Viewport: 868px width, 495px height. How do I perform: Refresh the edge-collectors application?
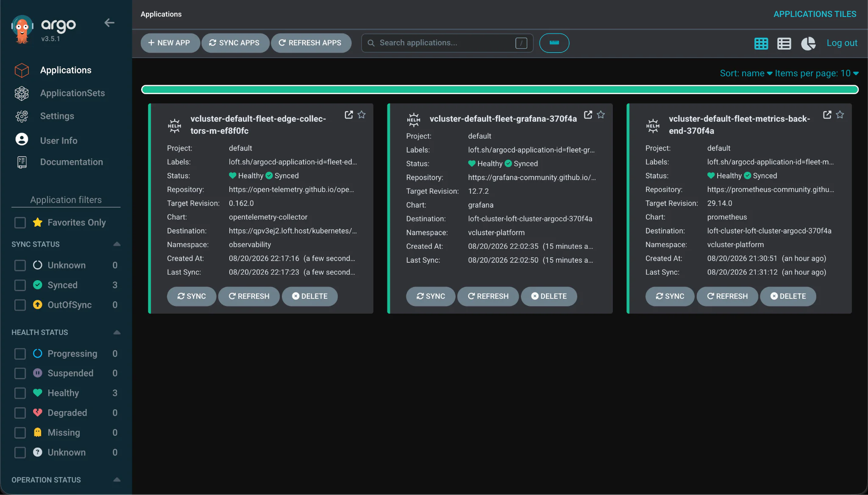pyautogui.click(x=249, y=296)
